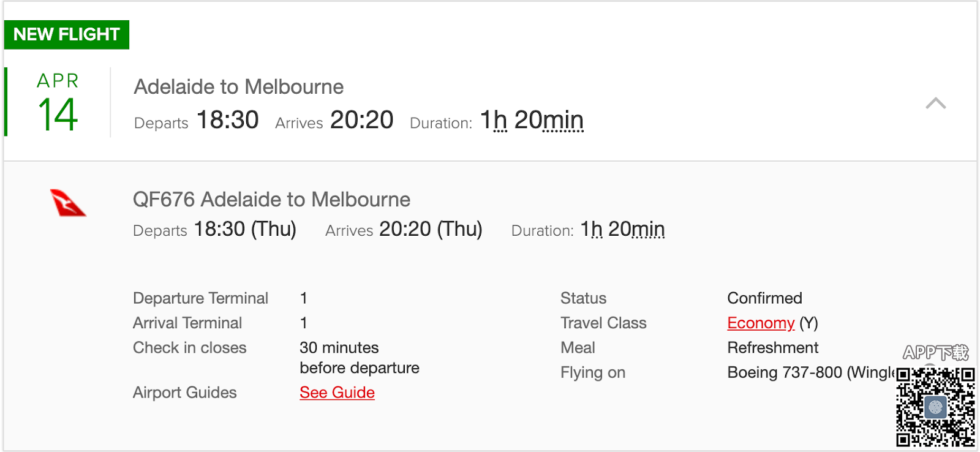The width and height of the screenshot is (980, 452).
Task: Click the QF676 Adelaide to Melbourne heading
Action: (271, 200)
